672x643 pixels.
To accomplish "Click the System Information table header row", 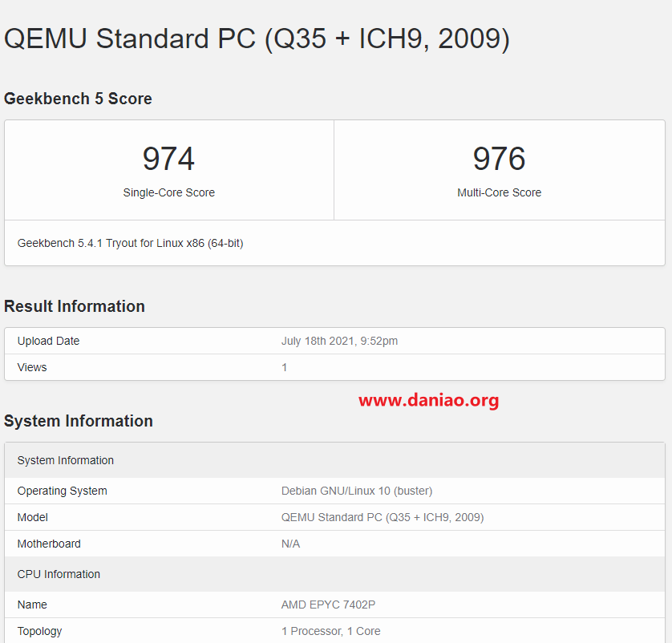I will 334,460.
